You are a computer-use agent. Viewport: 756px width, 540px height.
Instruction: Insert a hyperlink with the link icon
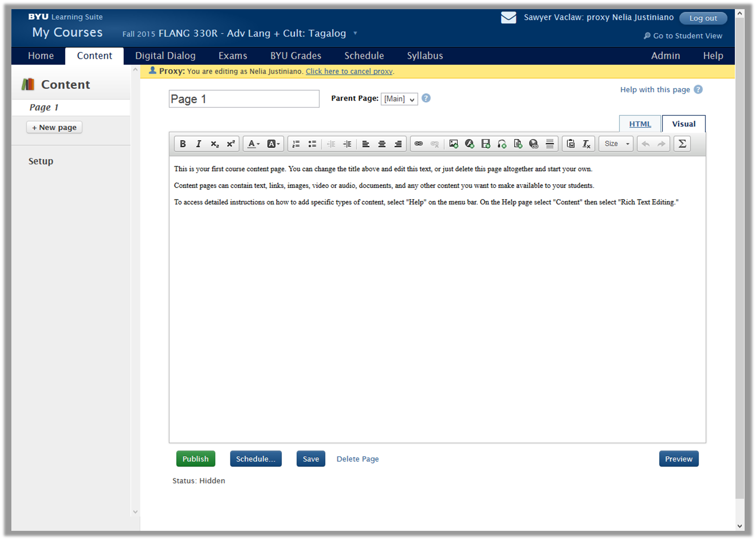(418, 144)
